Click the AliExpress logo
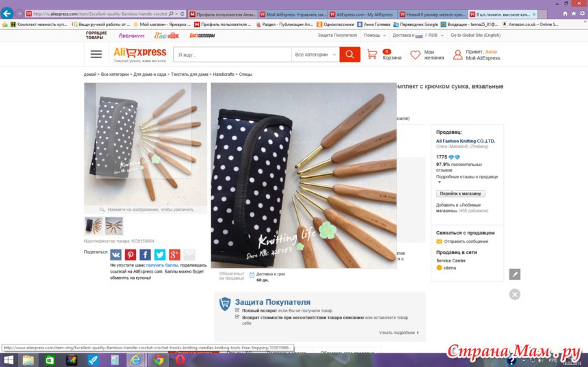Viewport: 588px width, 367px height. (x=140, y=52)
